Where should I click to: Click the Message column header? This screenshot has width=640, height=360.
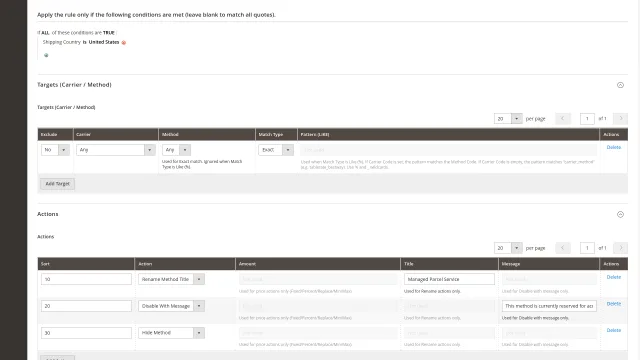(x=549, y=264)
